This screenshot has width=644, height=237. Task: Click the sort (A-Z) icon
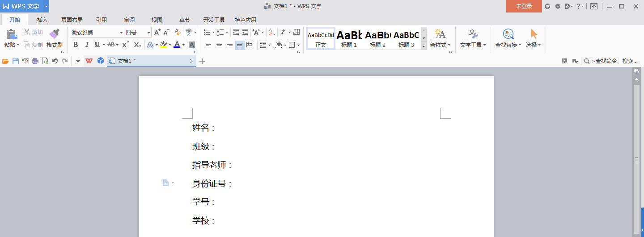click(271, 32)
